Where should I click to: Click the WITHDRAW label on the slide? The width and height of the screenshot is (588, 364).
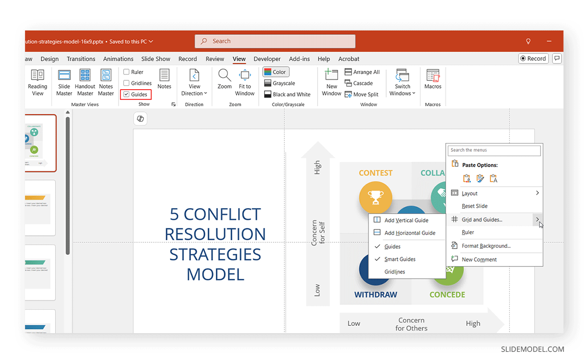375,295
